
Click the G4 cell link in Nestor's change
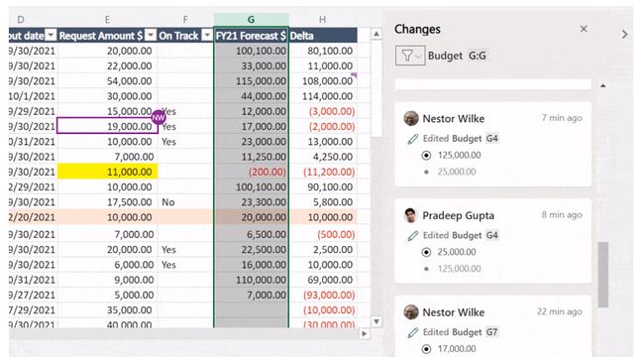[492, 139]
